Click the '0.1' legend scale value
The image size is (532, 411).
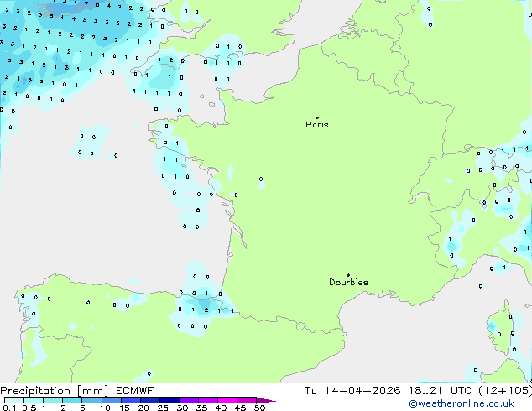9,408
